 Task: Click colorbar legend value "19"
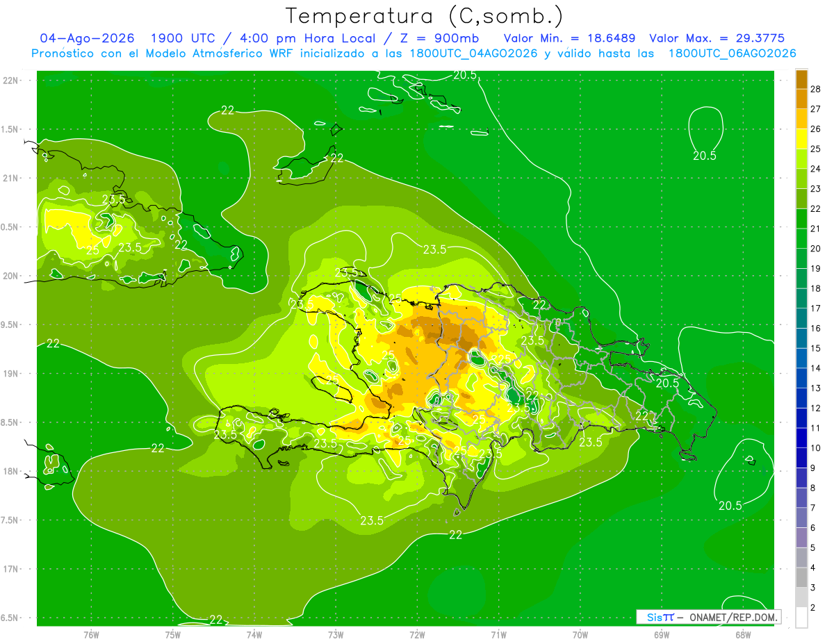click(816, 269)
